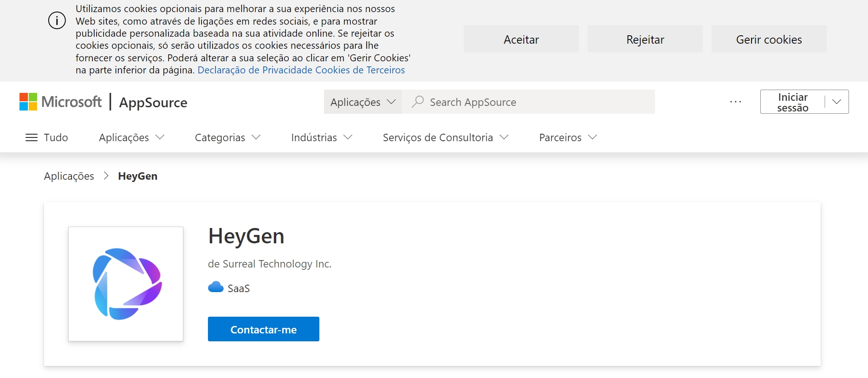
Task: Click Surreal Technology Inc. publisher text
Action: point(277,264)
